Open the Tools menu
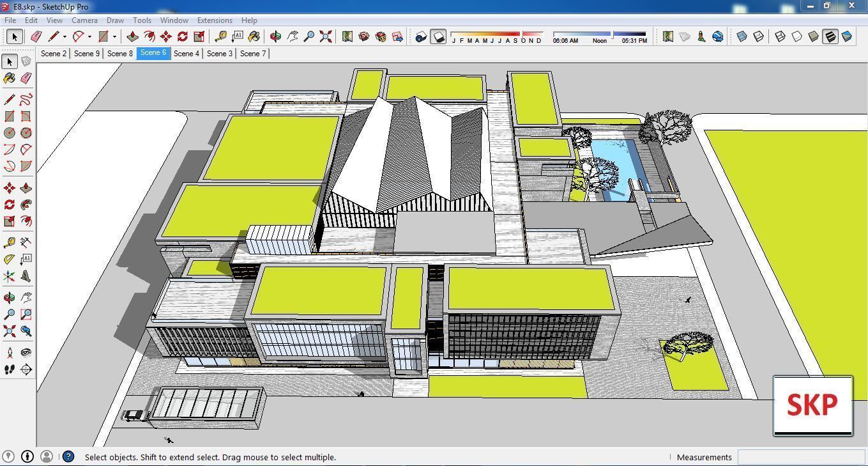 (142, 20)
